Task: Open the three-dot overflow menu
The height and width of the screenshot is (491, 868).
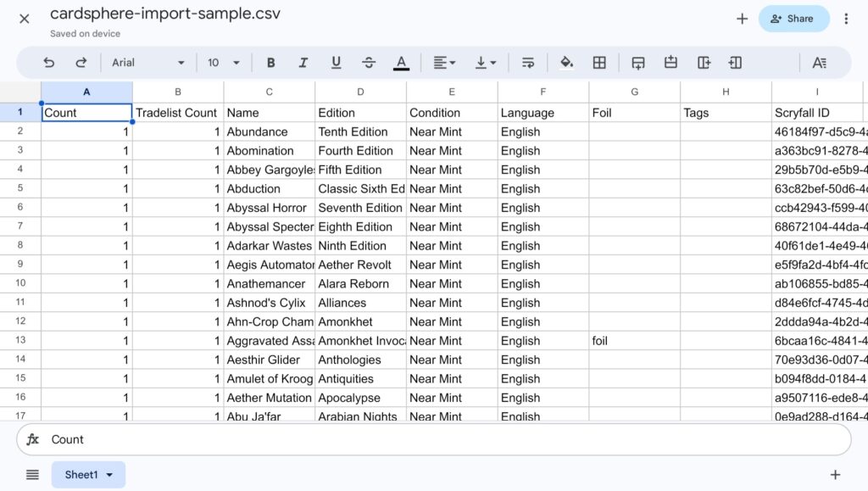Action: tap(845, 19)
